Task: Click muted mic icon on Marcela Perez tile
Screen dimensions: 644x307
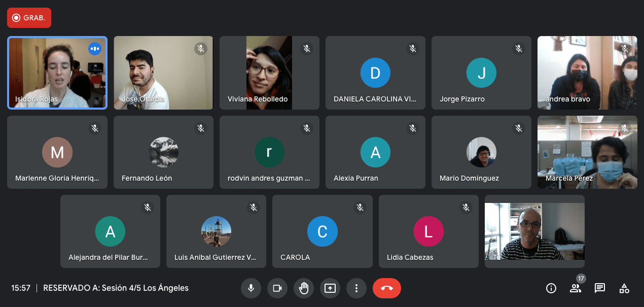Action: coord(625,128)
